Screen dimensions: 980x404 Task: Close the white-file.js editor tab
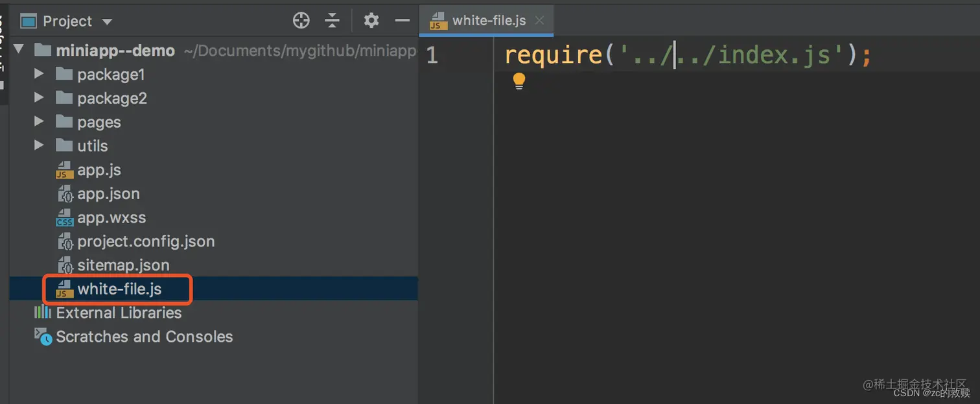coord(539,21)
